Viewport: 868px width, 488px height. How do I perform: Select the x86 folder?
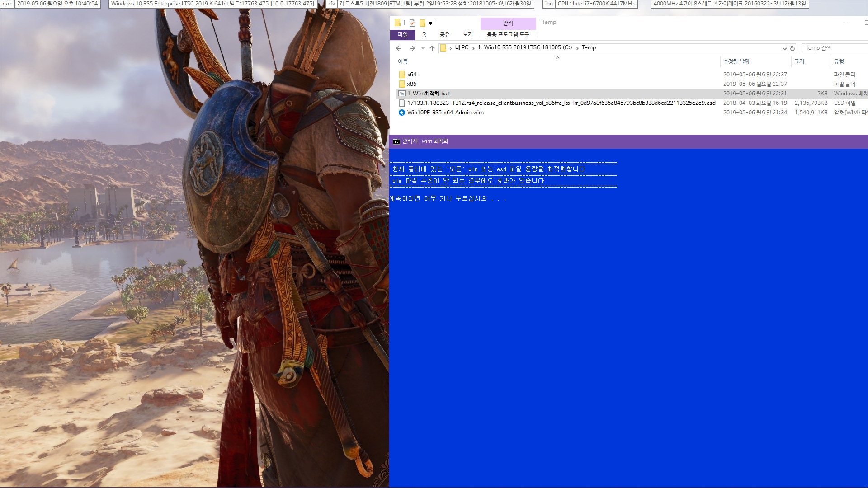coord(411,84)
